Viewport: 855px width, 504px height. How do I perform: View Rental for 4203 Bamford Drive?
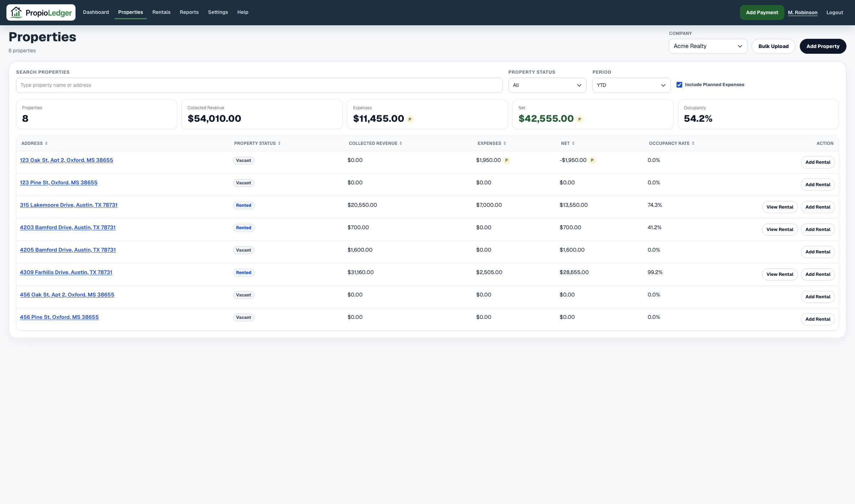pos(780,230)
